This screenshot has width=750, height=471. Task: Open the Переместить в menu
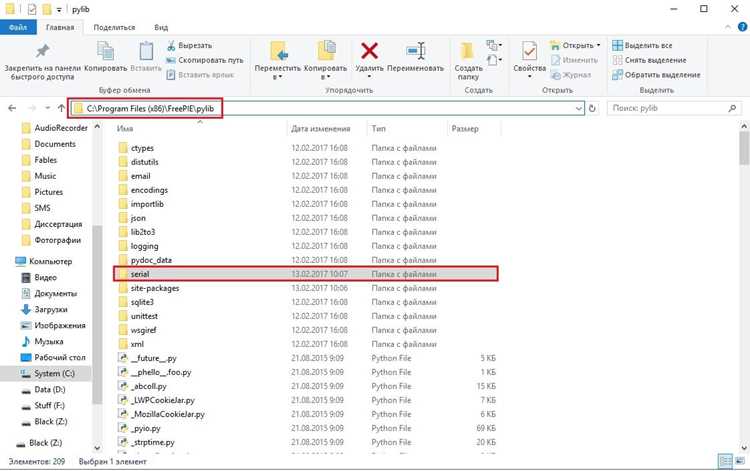[277, 61]
